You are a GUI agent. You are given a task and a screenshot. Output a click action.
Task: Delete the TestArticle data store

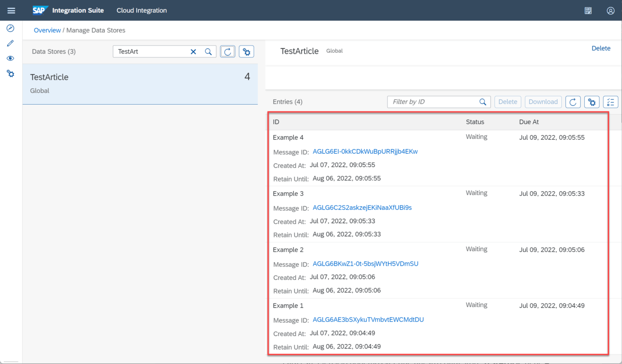601,48
